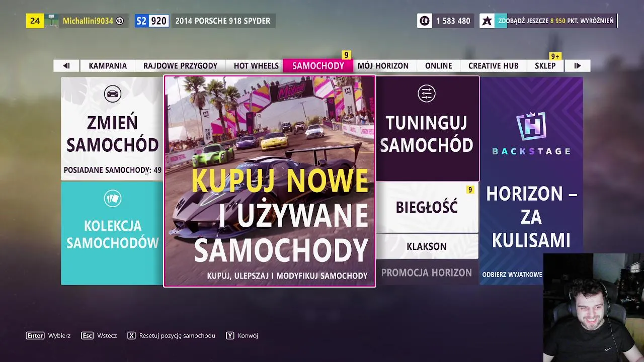The image size is (644, 362).
Task: Click the car icon on Zmień Samochód
Action: [113, 94]
